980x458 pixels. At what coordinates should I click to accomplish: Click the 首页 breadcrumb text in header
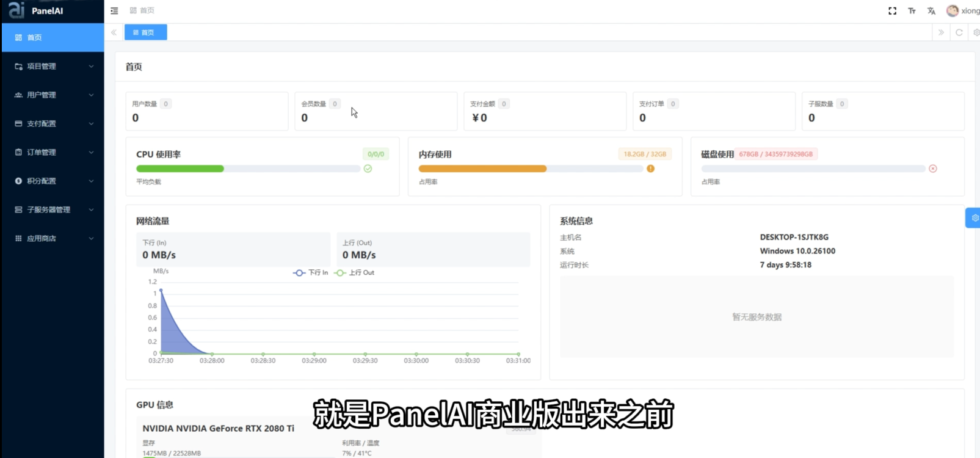coord(147,10)
